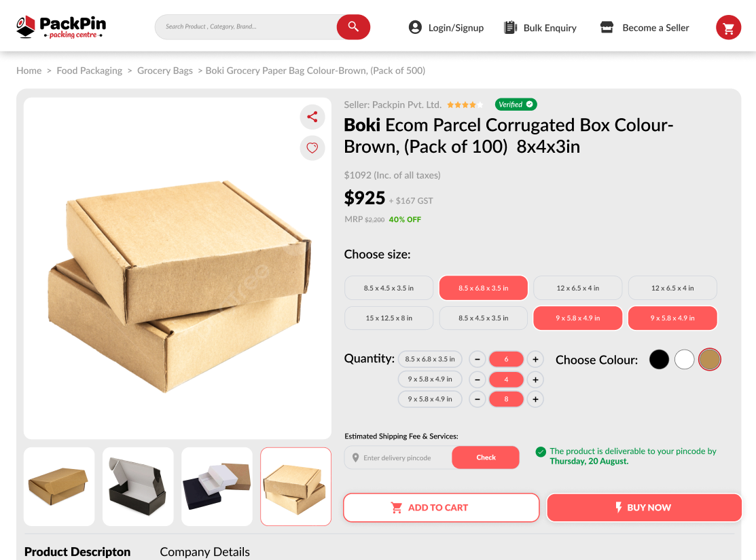This screenshot has width=756, height=560.
Task: Increase quantity for 8.5 x 6.8 x 3.5 in
Action: point(535,360)
